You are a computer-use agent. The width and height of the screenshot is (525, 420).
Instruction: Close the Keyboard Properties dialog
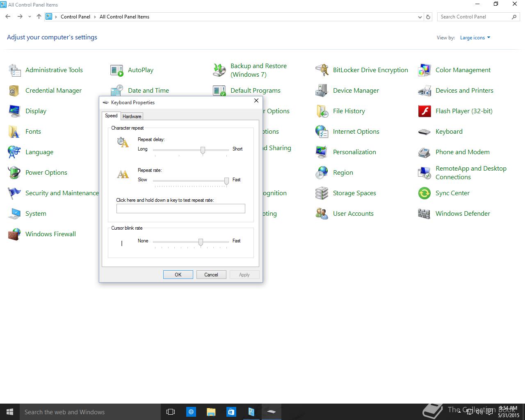[x=256, y=101]
